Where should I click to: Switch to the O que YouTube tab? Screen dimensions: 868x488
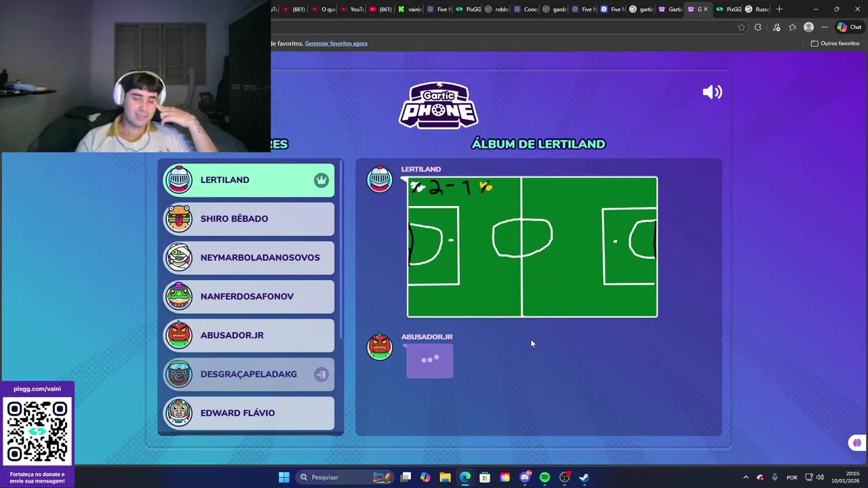[323, 9]
